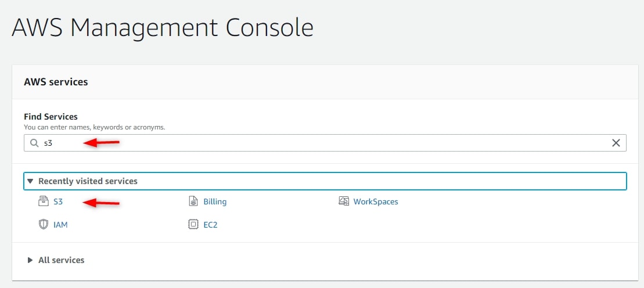Click the Recently visited services header text
Image resolution: width=644 pixels, height=288 pixels.
pos(88,181)
